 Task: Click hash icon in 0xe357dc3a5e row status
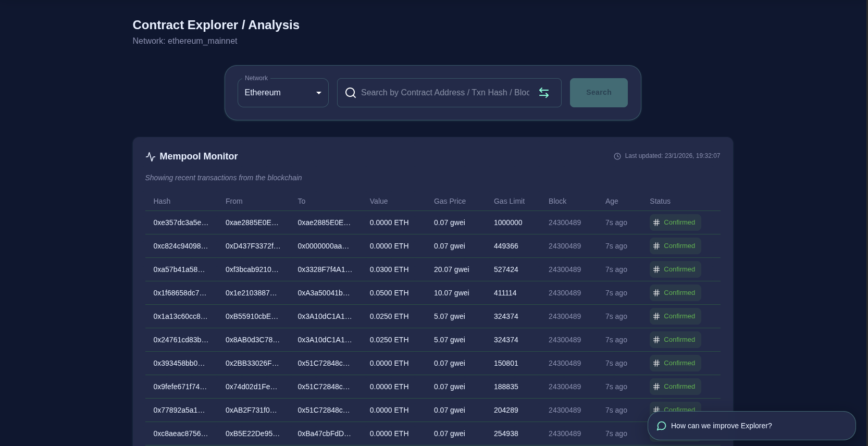click(656, 222)
